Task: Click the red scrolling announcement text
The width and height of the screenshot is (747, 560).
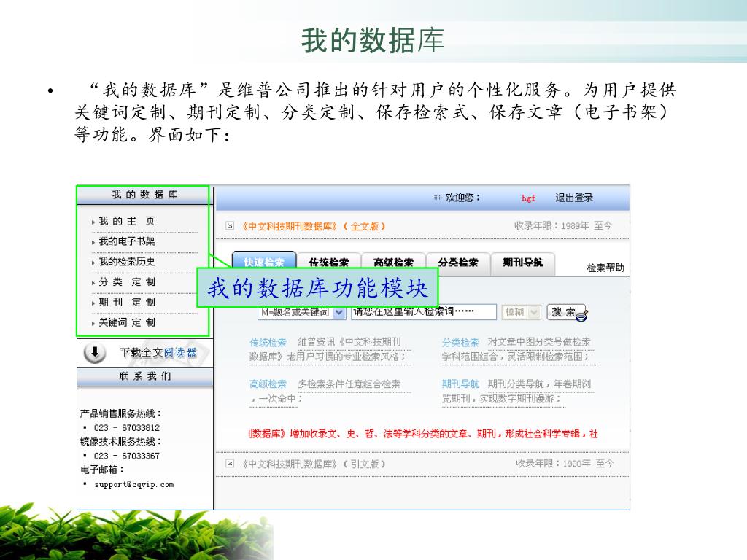Action: coord(422,434)
